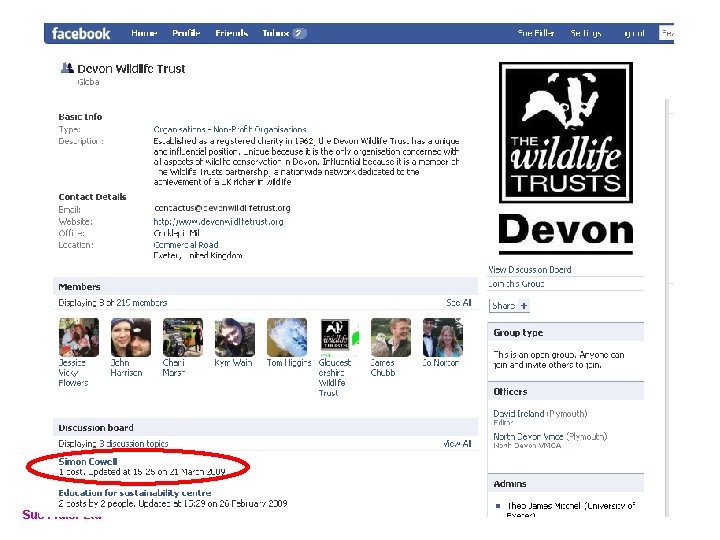Click the group icon beside Devon Wildlife Trust

coord(67,68)
